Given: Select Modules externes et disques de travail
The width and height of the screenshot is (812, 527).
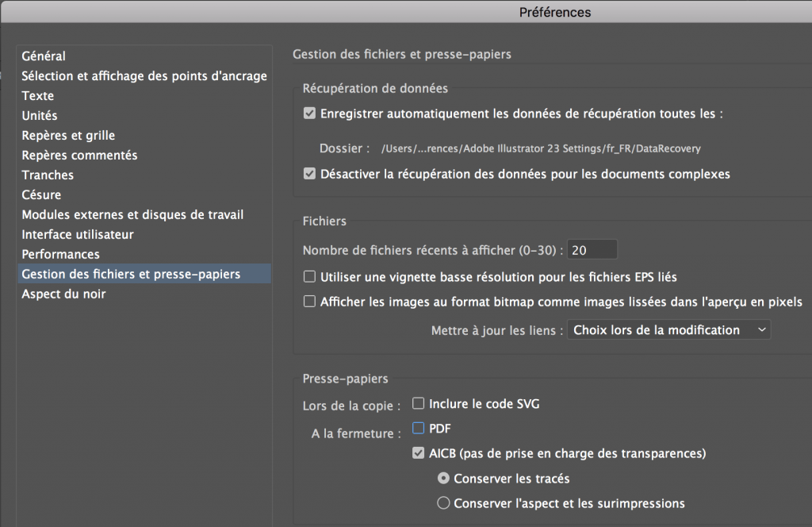Looking at the screenshot, I should pos(132,215).
